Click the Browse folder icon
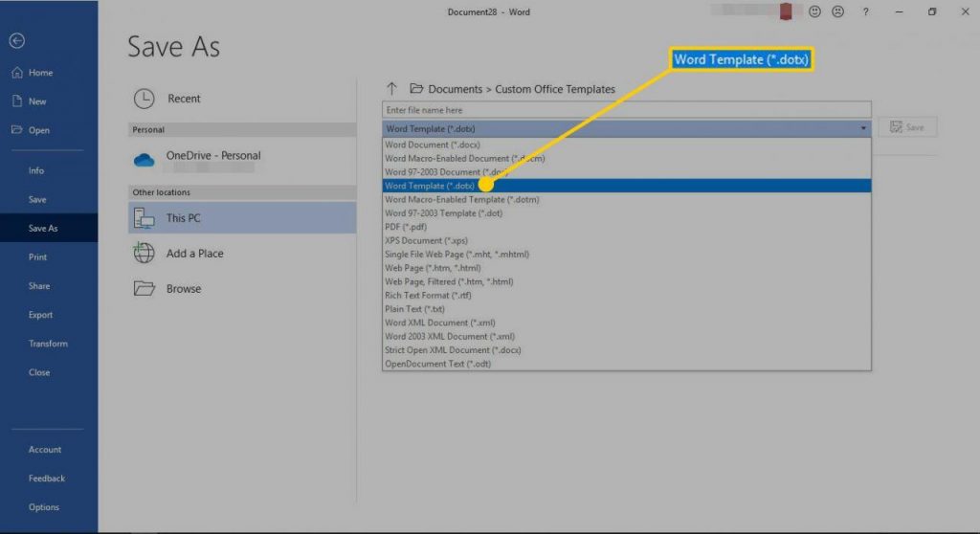Screen dimensions: 980x534 tap(144, 288)
